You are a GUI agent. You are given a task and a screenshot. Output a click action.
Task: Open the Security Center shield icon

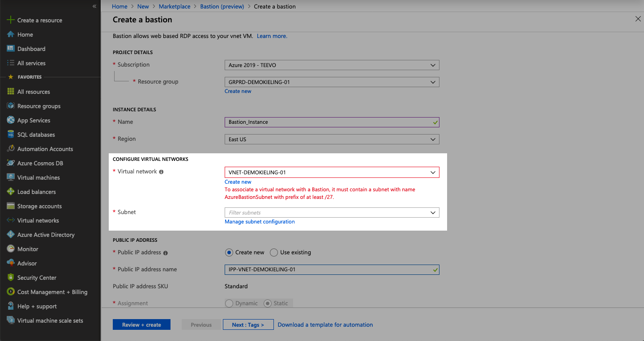(11, 278)
